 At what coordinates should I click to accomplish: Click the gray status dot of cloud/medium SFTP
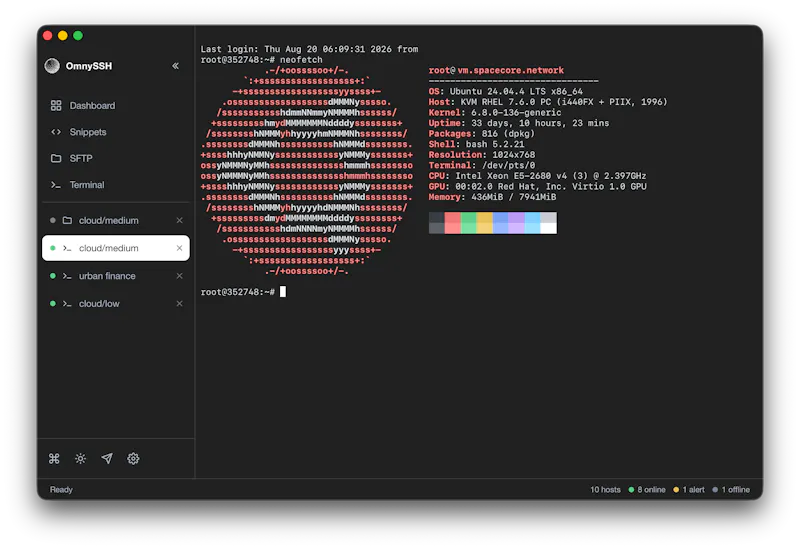point(53,220)
